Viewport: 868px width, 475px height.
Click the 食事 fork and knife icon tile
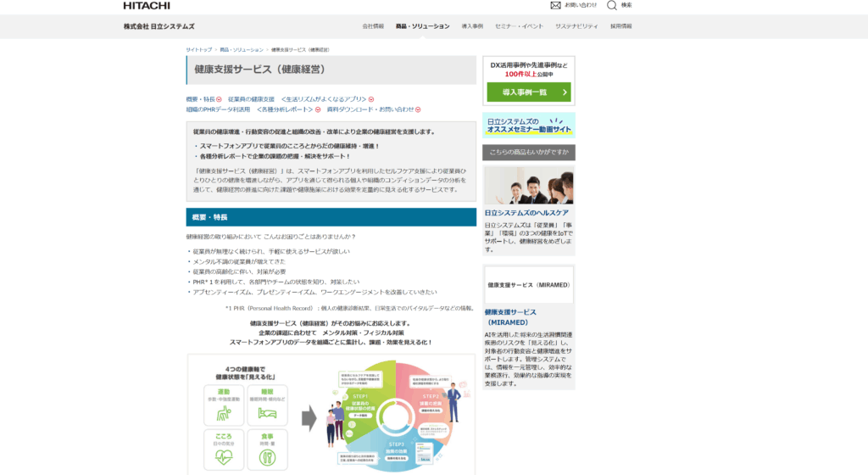(267, 450)
